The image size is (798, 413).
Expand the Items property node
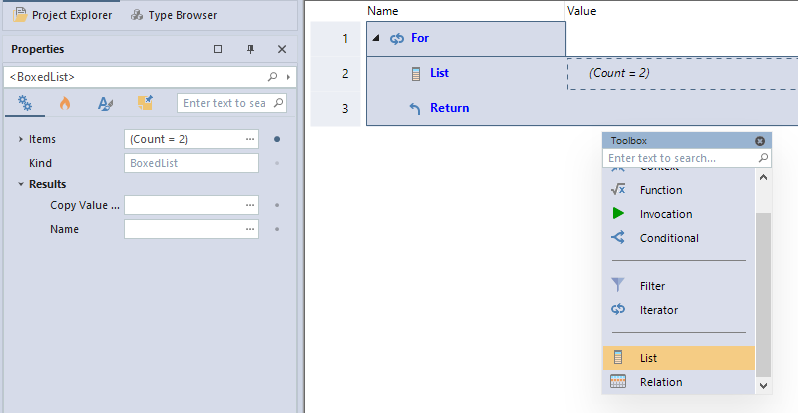coord(21,139)
